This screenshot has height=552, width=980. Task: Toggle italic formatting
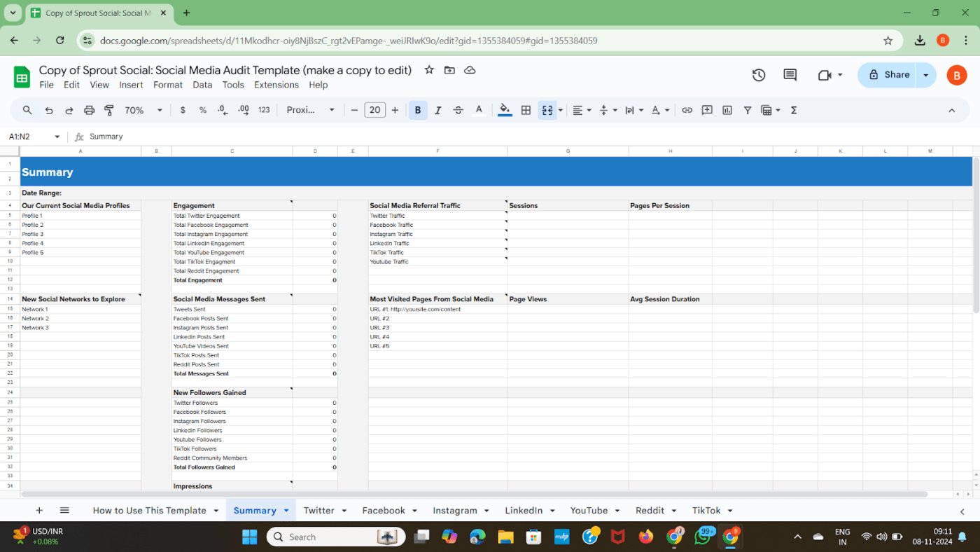point(438,110)
